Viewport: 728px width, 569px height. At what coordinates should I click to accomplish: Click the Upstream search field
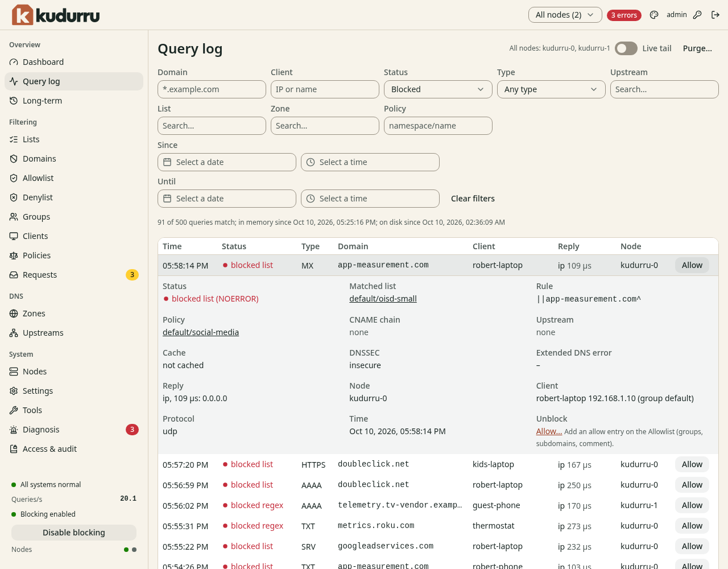[664, 89]
